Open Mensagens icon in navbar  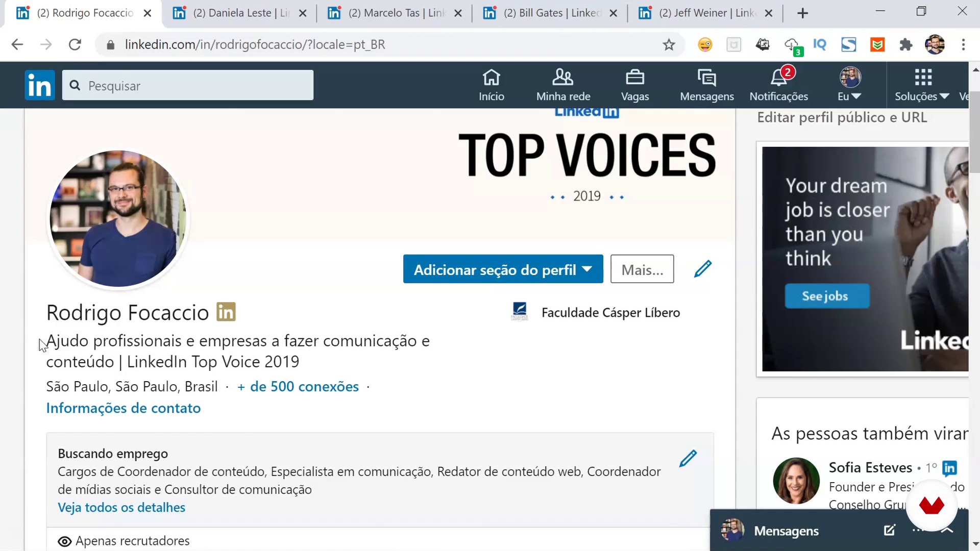click(x=707, y=85)
